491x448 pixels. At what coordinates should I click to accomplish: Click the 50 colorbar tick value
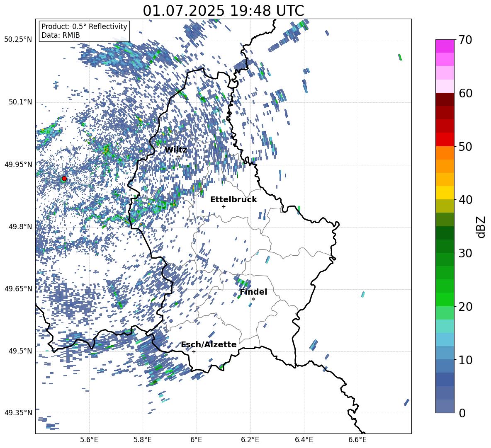click(465, 146)
